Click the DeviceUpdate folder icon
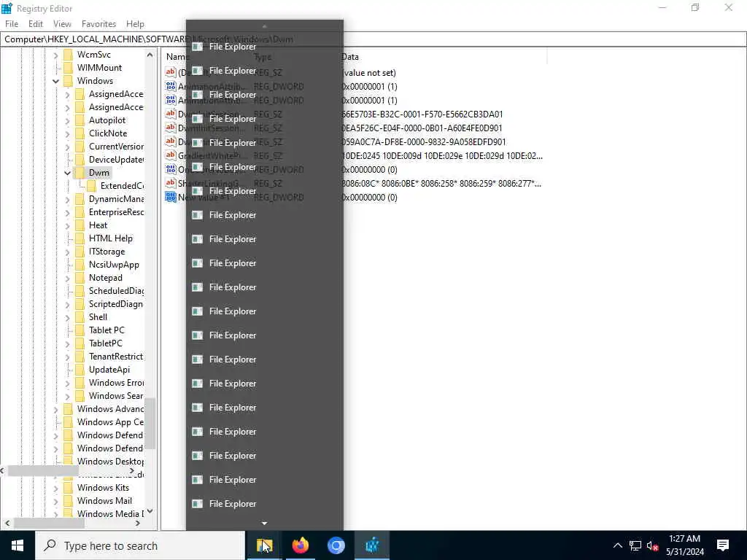 point(80,160)
